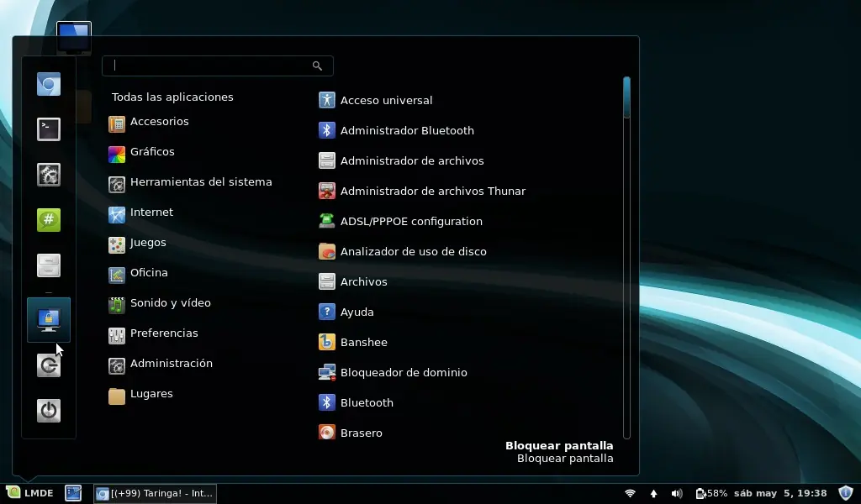Open file manager drawer icon in favorites
This screenshot has height=504, width=861.
tap(49, 265)
